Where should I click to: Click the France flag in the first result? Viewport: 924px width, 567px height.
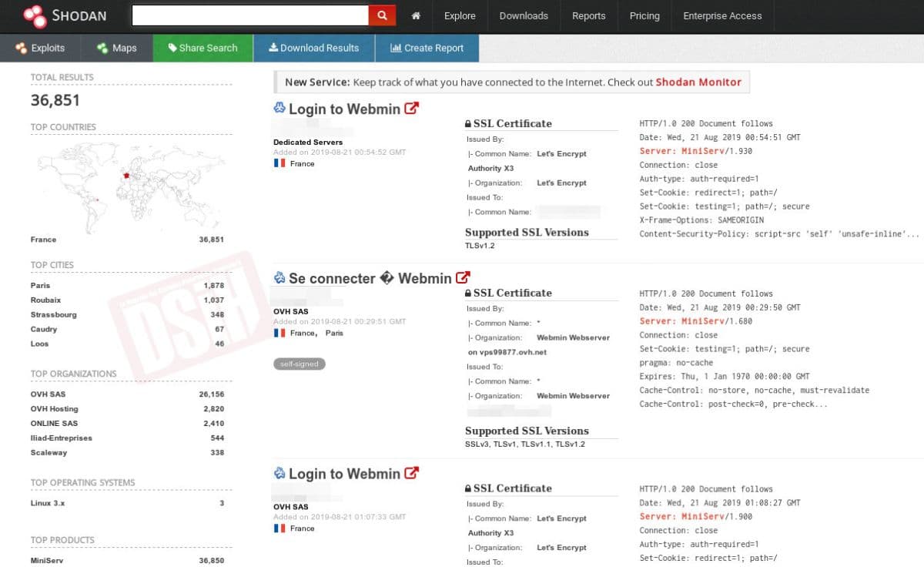pos(280,163)
